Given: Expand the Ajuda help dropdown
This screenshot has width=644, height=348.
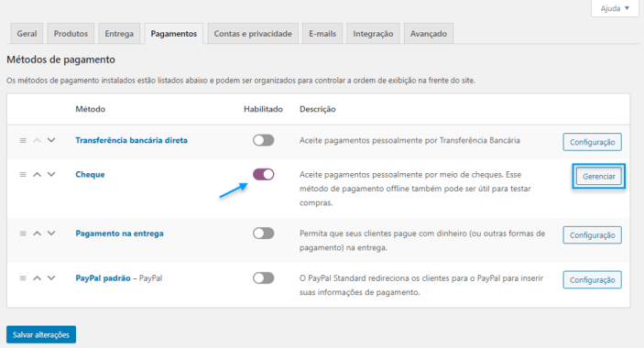Looking at the screenshot, I should click(615, 8).
